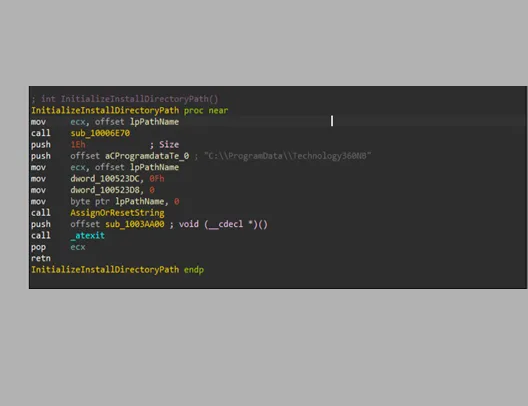Image resolution: width=528 pixels, height=406 pixels.
Task: Click aCProgramdataTe_0 offset reference
Action: (x=147, y=156)
